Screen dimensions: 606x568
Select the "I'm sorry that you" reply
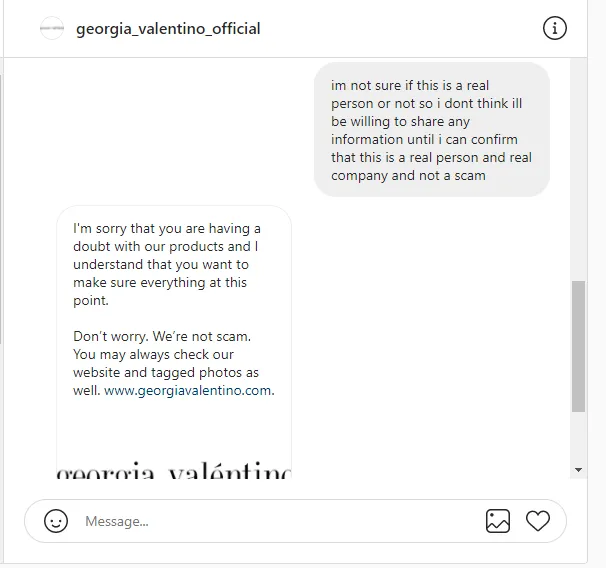(174, 342)
